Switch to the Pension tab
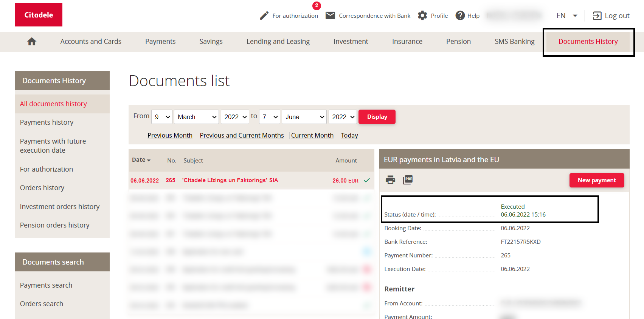This screenshot has height=319, width=644. pos(458,42)
